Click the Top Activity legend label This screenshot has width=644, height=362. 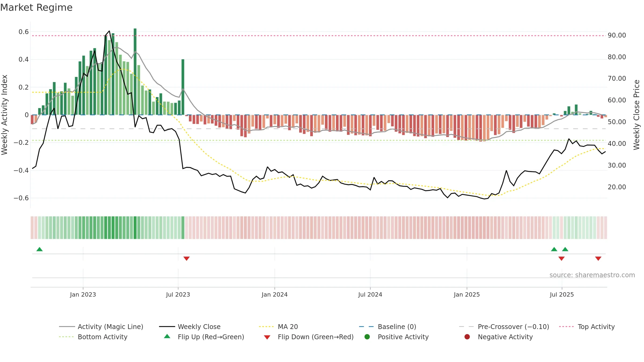(x=596, y=327)
